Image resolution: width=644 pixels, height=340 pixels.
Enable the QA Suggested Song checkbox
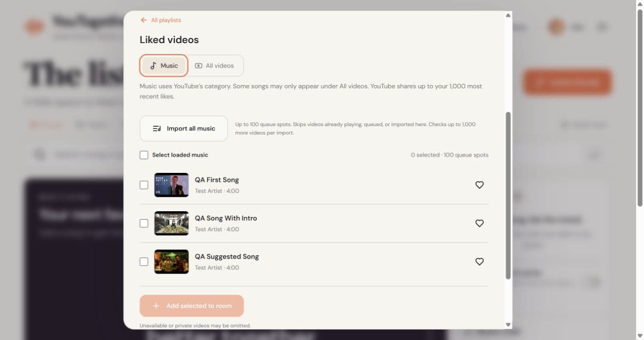pos(144,262)
